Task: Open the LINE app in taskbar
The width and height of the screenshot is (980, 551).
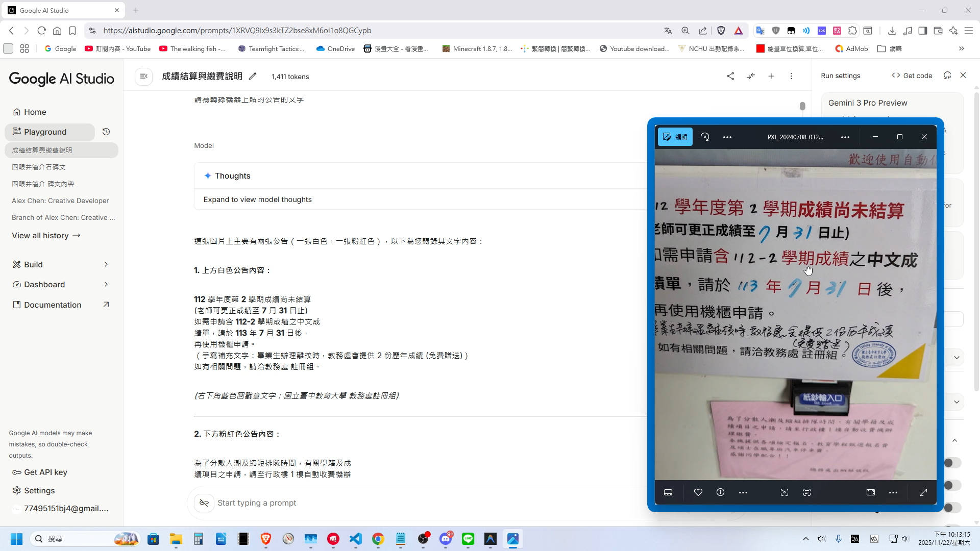Action: tap(468, 539)
